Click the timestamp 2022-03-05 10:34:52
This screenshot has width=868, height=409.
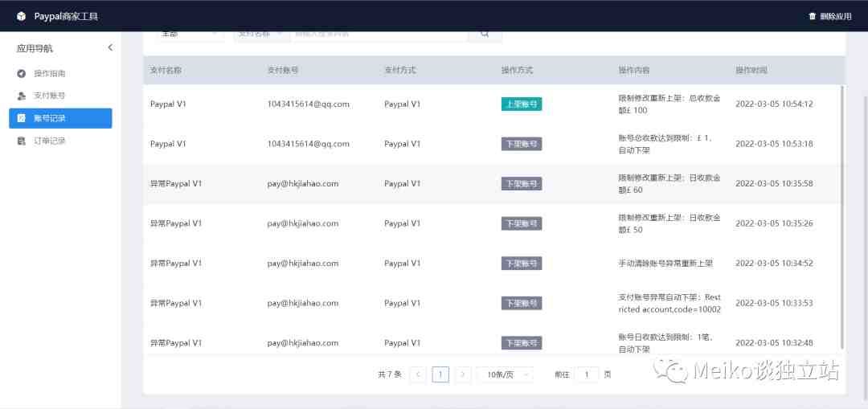(774, 264)
